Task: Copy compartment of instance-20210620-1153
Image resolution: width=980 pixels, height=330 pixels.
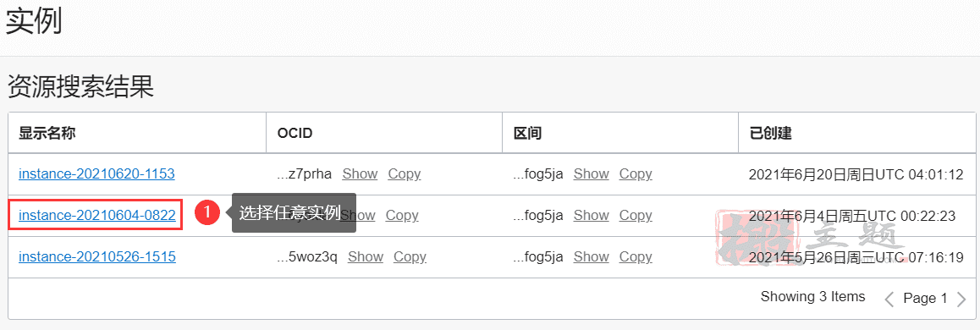Action: (636, 173)
